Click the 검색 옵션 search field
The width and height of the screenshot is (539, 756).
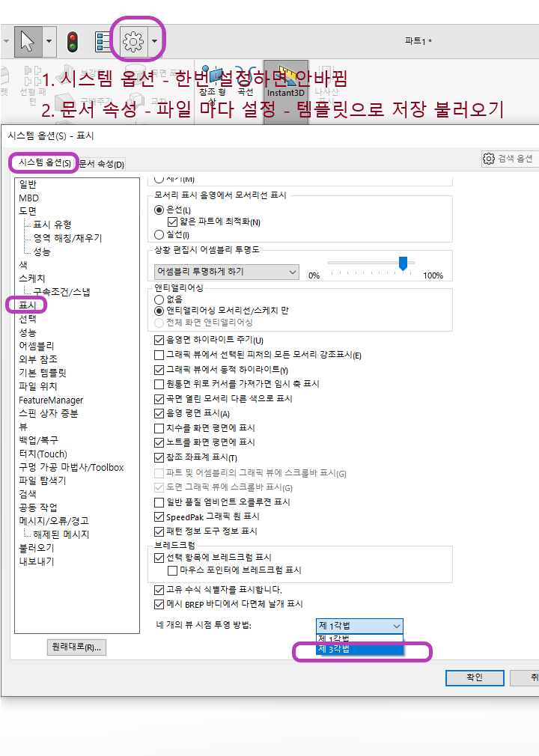[510, 159]
